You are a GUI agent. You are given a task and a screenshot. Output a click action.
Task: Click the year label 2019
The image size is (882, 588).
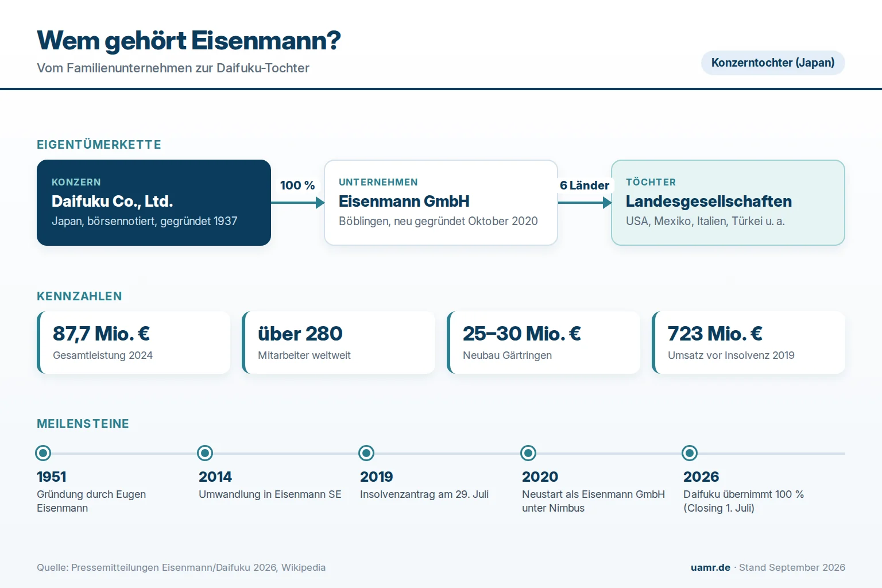point(377,477)
